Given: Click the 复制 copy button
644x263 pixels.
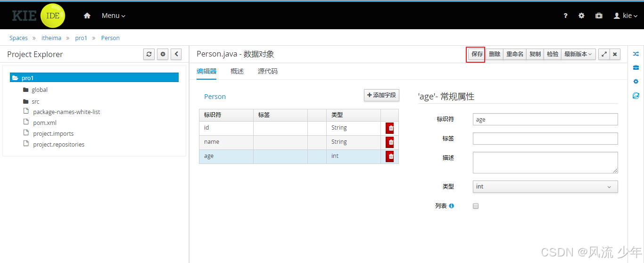Looking at the screenshot, I should [x=535, y=54].
